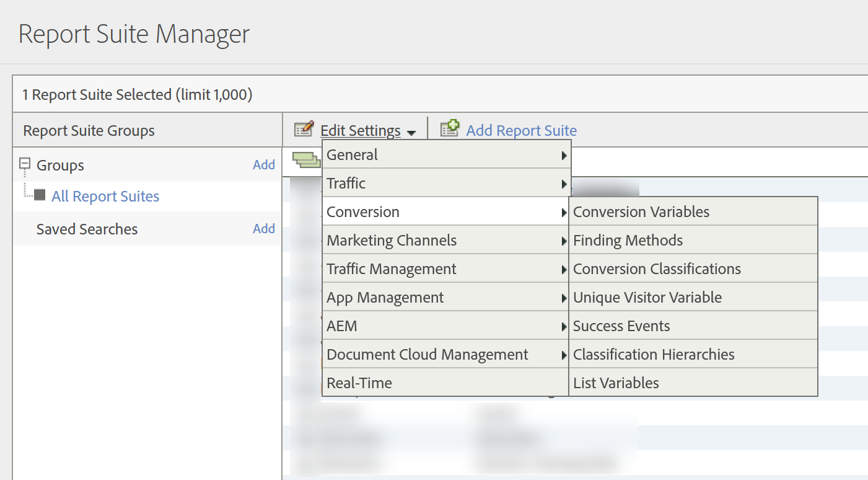The image size is (868, 480).
Task: Expand the App Management submenu arrow
Action: point(564,298)
